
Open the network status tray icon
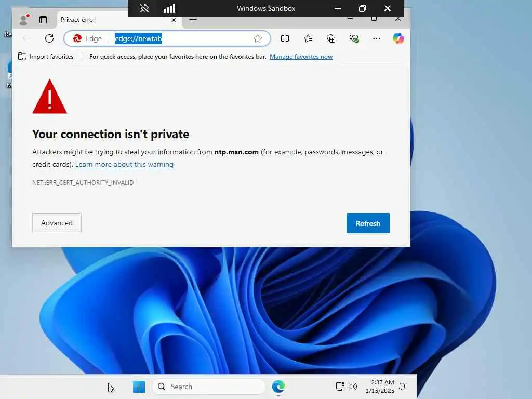point(340,387)
